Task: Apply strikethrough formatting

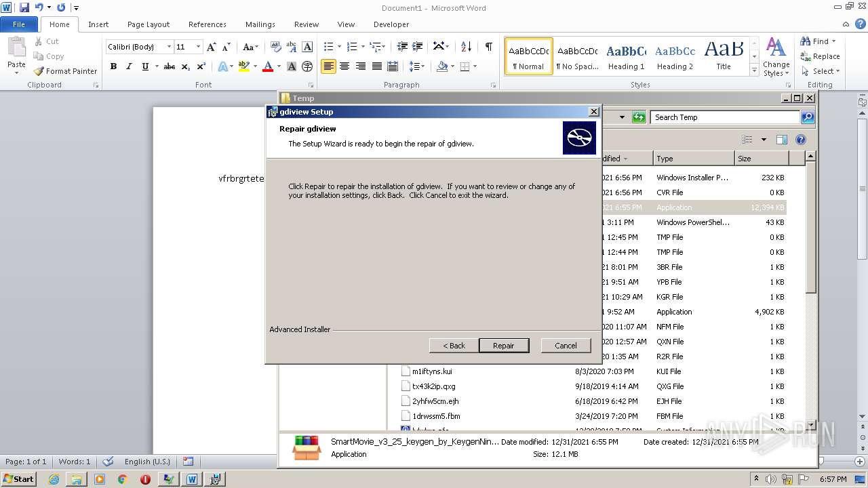Action: pyautogui.click(x=170, y=66)
